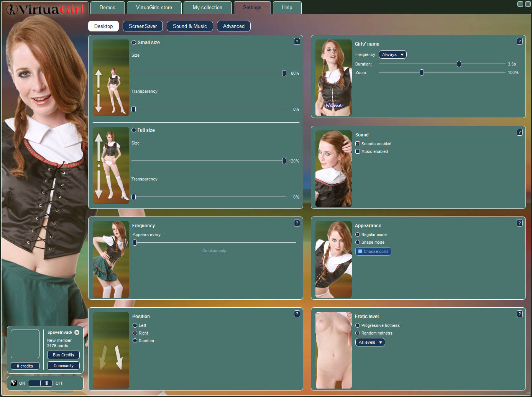Show help for the Appearance panel

point(519,223)
